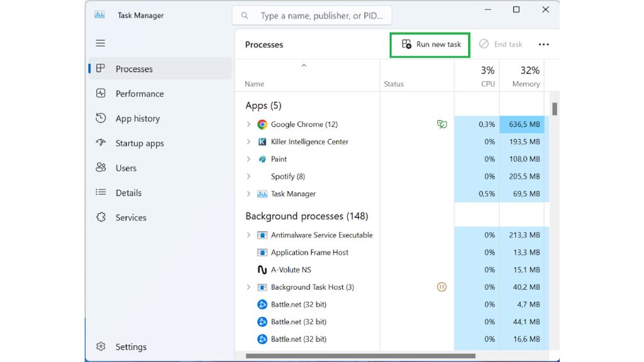The height and width of the screenshot is (362, 644).
Task: Open the more options ellipsis menu
Action: [543, 44]
